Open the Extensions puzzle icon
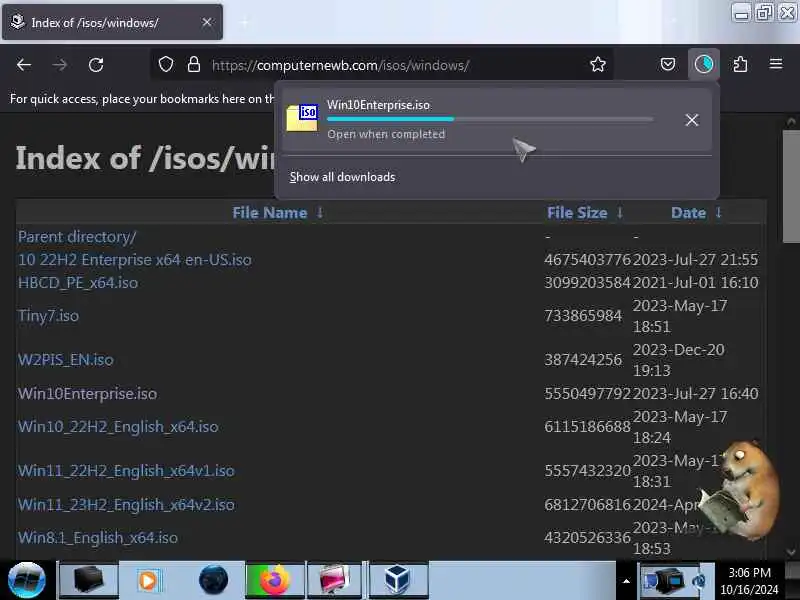Image resolution: width=800 pixels, height=600 pixels. point(740,64)
